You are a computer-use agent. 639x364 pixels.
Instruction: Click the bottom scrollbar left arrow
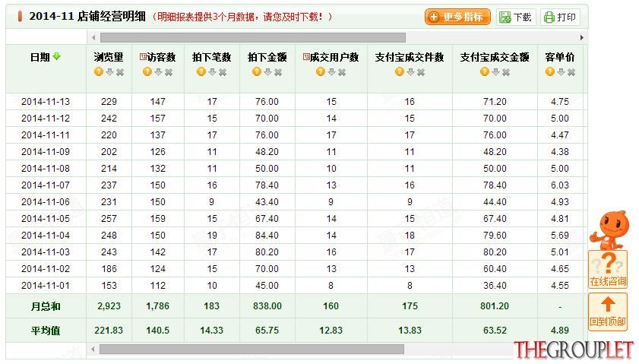(x=93, y=350)
